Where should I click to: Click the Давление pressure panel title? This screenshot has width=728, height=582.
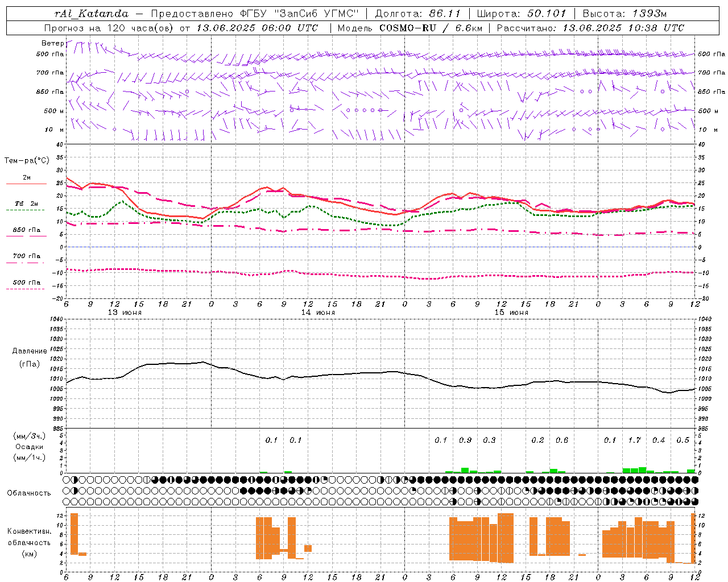(x=30, y=351)
